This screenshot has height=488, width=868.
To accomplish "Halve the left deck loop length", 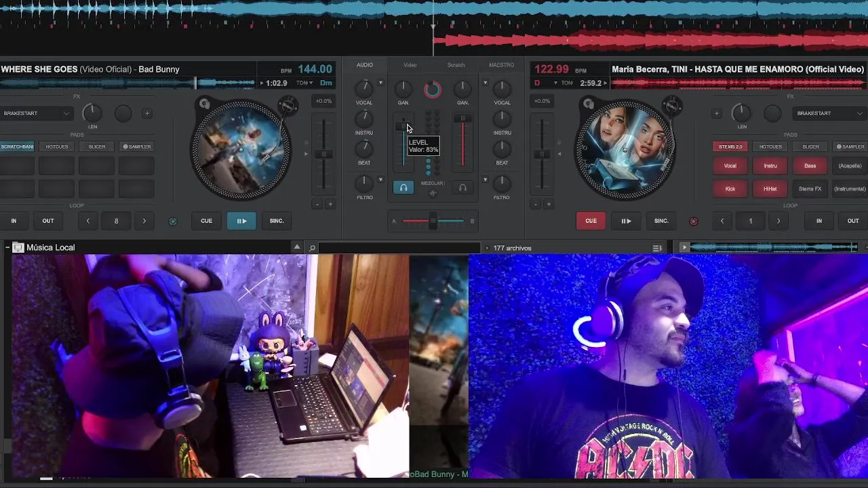I will click(x=87, y=221).
